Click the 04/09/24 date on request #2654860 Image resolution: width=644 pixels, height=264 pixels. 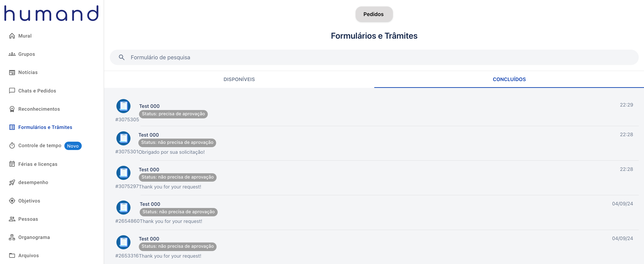pyautogui.click(x=622, y=204)
